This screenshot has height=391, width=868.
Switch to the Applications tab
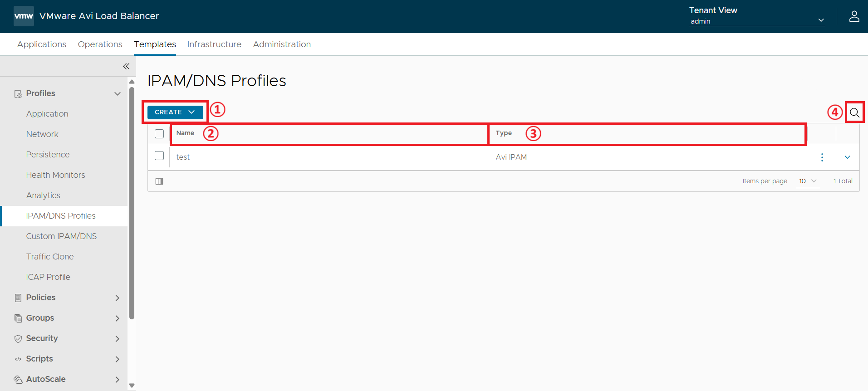tap(42, 44)
